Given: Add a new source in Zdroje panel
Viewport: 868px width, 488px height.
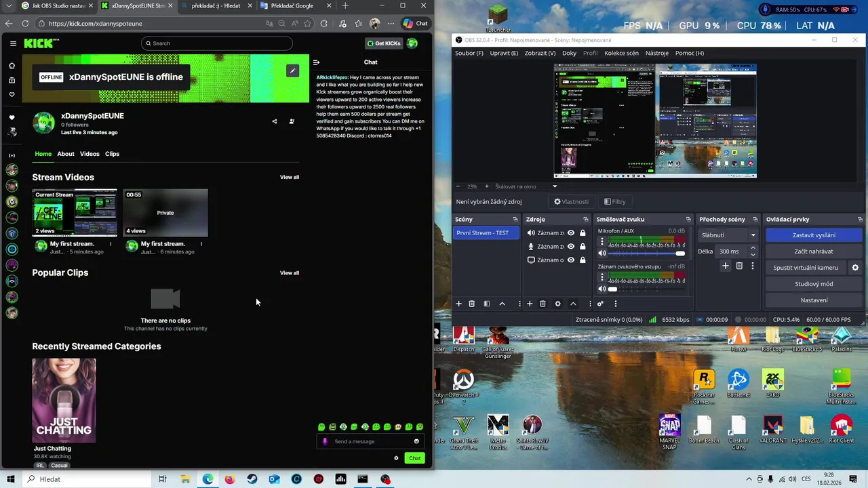Looking at the screenshot, I should tap(530, 304).
